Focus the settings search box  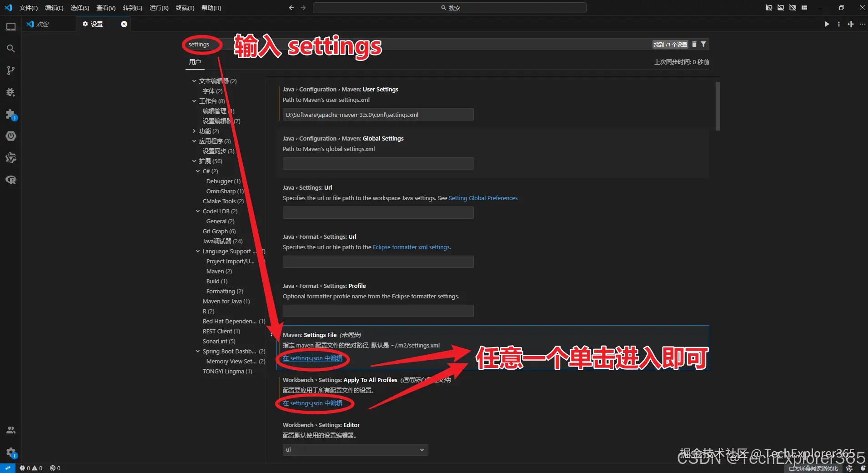coord(447,44)
